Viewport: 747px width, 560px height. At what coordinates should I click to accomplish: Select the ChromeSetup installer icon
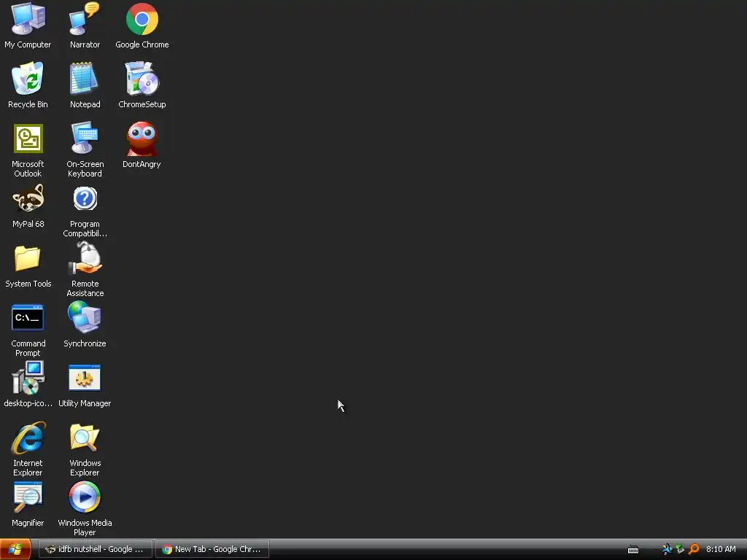[x=142, y=79]
